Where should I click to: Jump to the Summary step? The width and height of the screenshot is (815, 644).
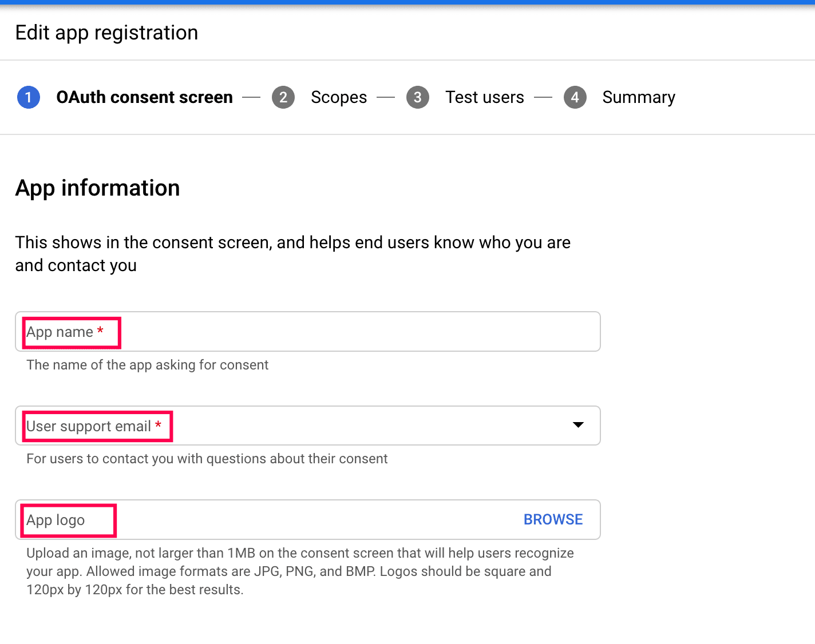pyautogui.click(x=639, y=97)
